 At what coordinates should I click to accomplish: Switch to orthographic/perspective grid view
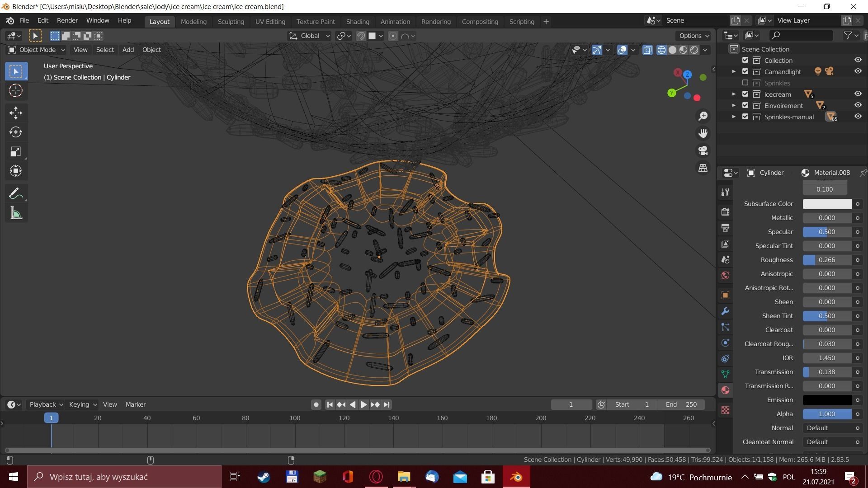click(x=703, y=168)
